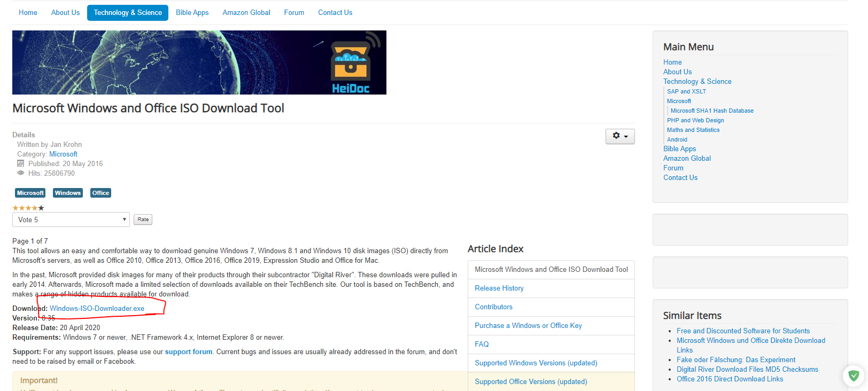Open Microsoft submenu item in Main Menu
Viewport: 868px width, 391px height.
click(x=679, y=101)
